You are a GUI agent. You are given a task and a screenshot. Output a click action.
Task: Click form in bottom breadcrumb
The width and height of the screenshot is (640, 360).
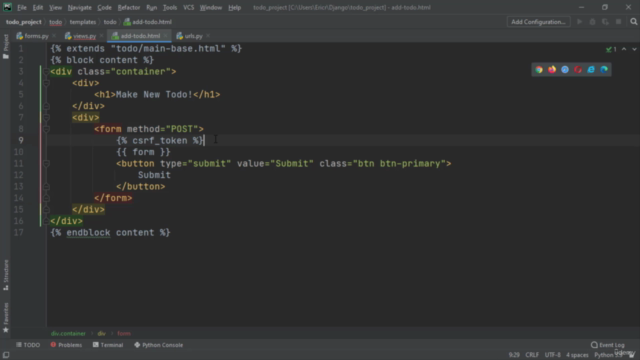[124, 333]
